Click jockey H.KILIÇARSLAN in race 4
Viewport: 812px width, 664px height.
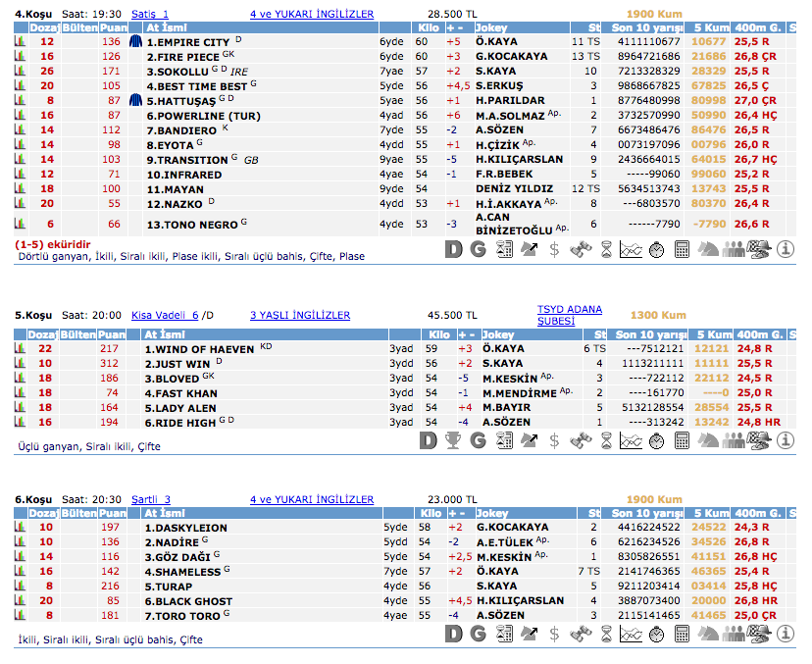coord(519,159)
